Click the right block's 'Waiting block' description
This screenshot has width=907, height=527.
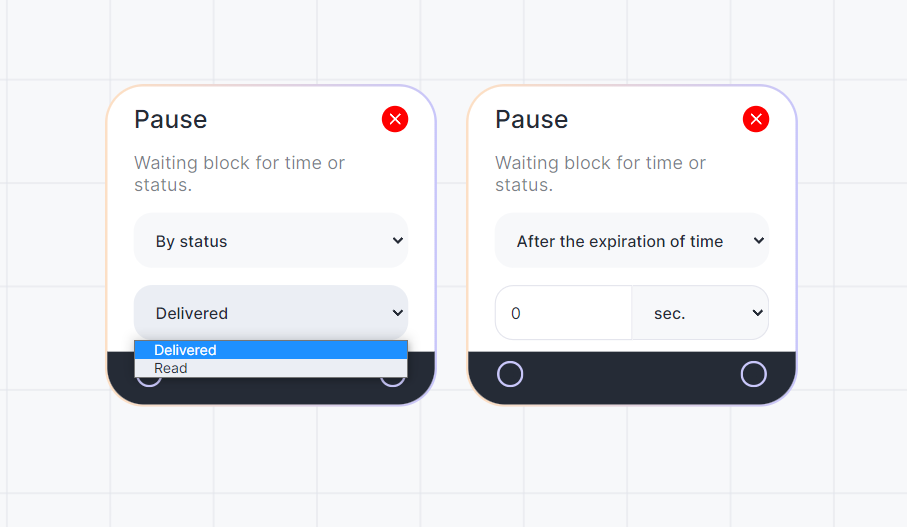tap(601, 173)
